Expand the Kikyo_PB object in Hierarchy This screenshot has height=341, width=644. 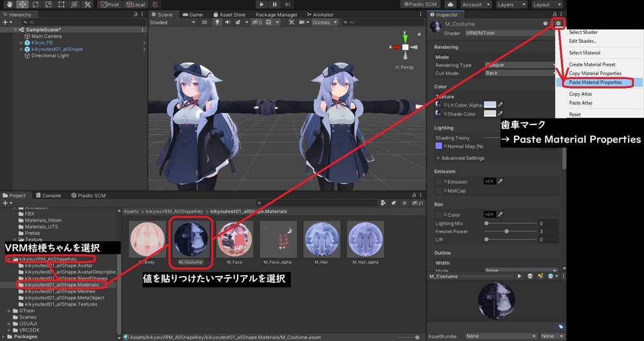click(21, 43)
